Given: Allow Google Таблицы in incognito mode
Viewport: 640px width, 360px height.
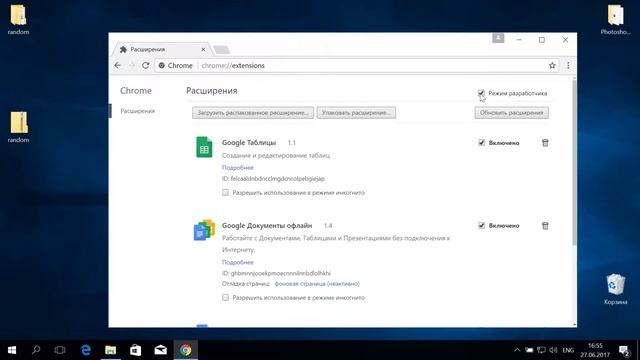Looking at the screenshot, I should (x=225, y=192).
